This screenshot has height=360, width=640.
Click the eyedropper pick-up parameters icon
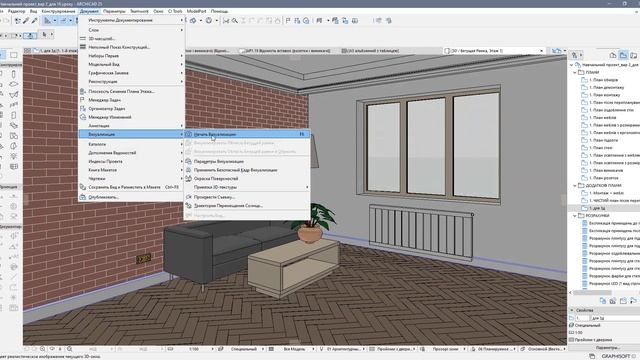pyautogui.click(x=26, y=20)
